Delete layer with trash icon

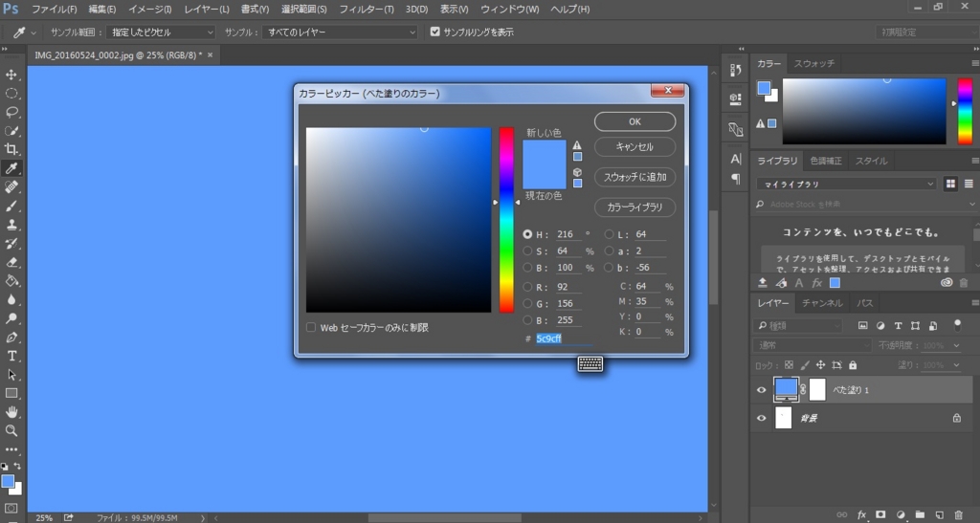[x=959, y=515]
